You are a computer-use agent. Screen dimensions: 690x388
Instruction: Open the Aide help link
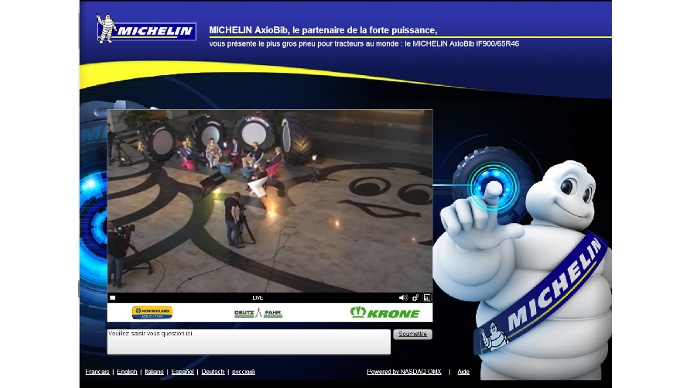pos(463,372)
